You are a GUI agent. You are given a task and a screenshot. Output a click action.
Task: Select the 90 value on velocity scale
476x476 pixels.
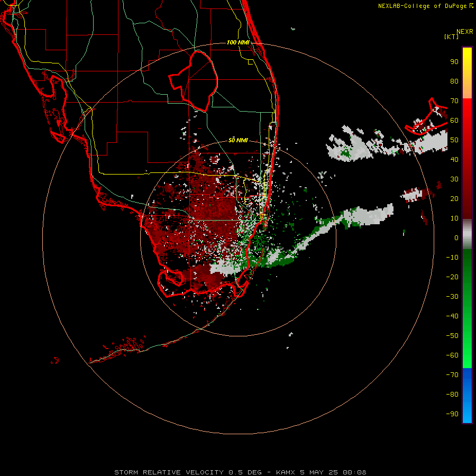click(x=454, y=62)
